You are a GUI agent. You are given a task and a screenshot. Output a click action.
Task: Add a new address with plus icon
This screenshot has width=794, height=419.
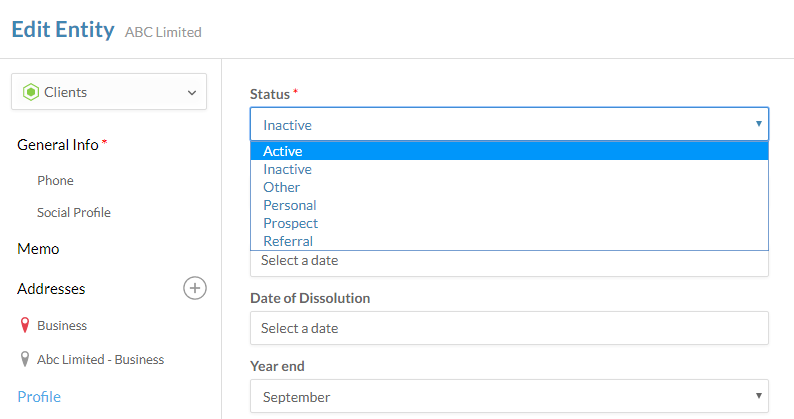195,289
